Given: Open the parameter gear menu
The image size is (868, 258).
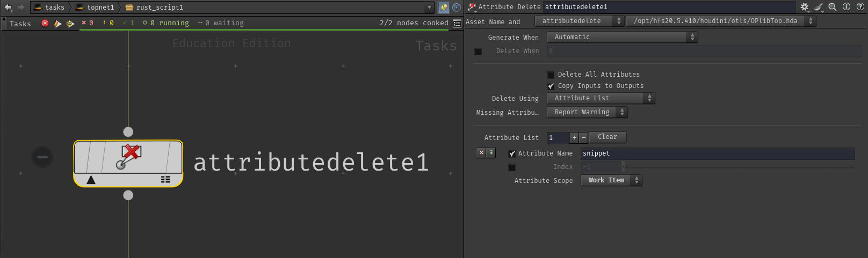Looking at the screenshot, I should 805,7.
